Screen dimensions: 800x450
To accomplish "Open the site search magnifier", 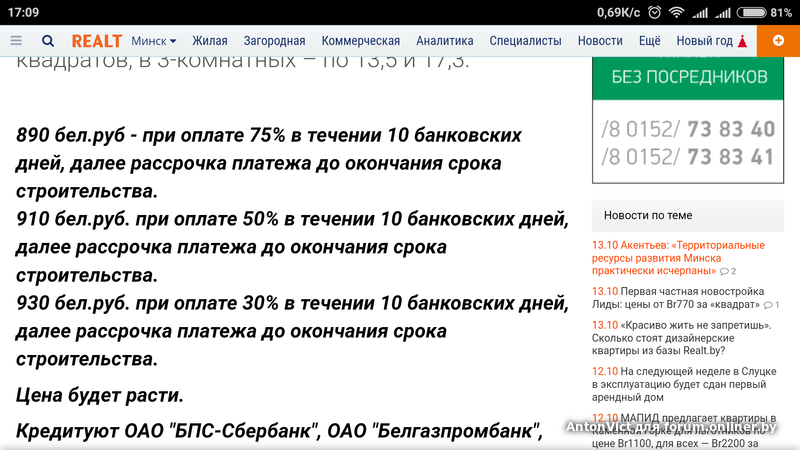I will [47, 41].
